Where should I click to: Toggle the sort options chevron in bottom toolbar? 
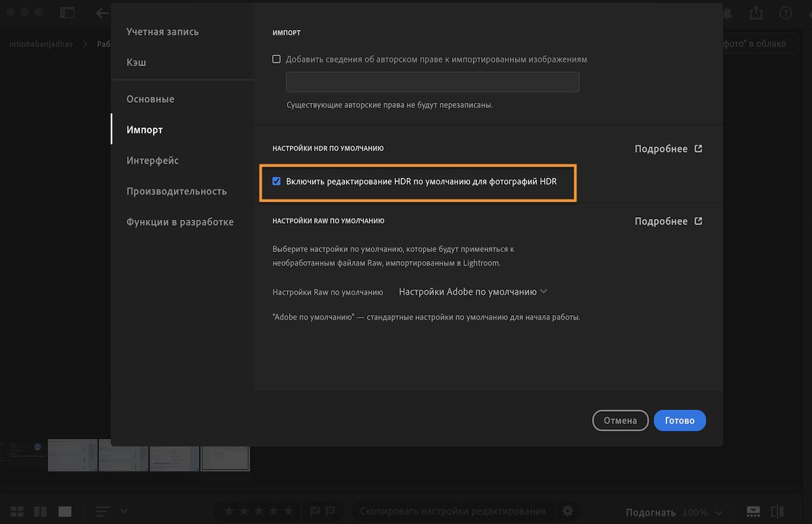pyautogui.click(x=124, y=511)
